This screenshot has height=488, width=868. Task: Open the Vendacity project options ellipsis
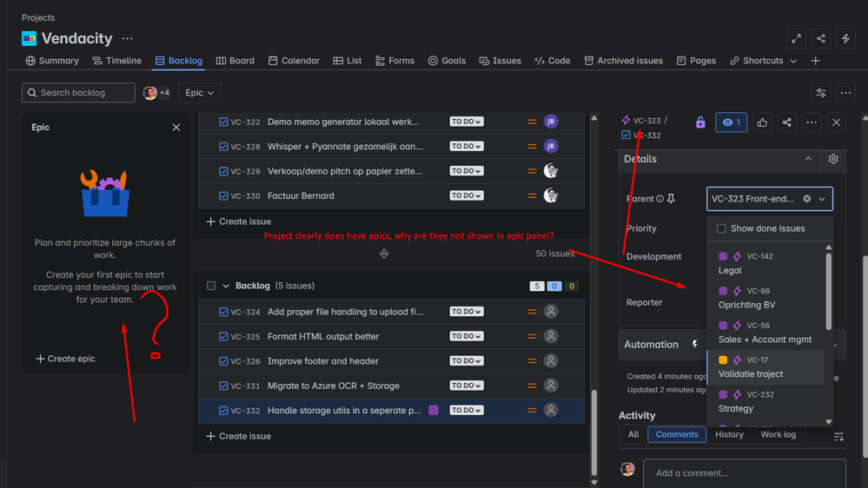[x=128, y=39]
